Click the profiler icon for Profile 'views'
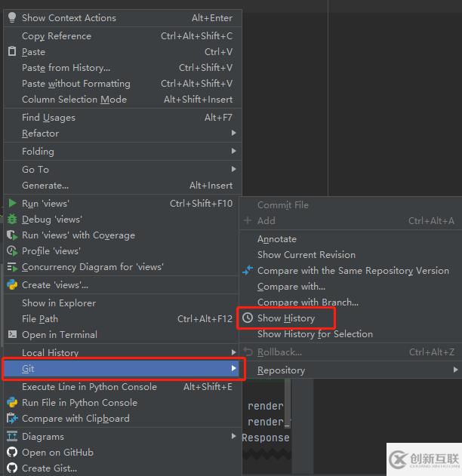462x476 pixels. pyautogui.click(x=12, y=250)
